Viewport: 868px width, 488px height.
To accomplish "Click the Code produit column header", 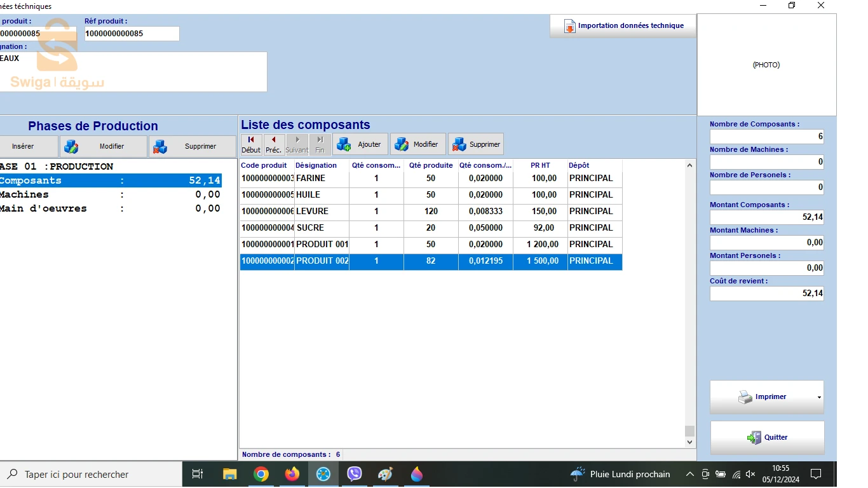I will (267, 165).
